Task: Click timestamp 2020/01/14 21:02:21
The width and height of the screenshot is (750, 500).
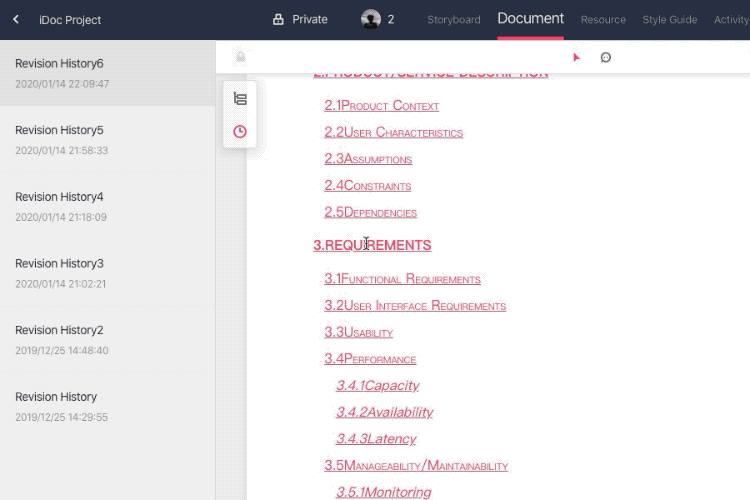Action: point(61,284)
